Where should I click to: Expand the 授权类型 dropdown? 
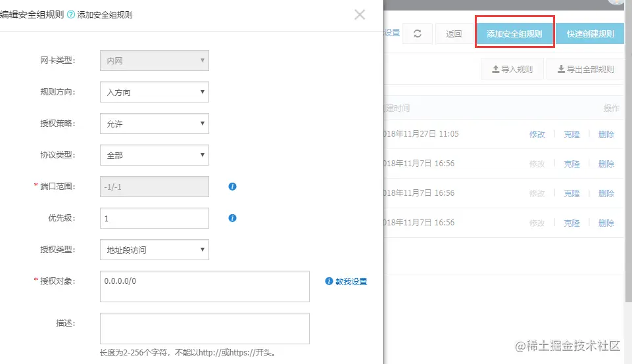(x=155, y=250)
